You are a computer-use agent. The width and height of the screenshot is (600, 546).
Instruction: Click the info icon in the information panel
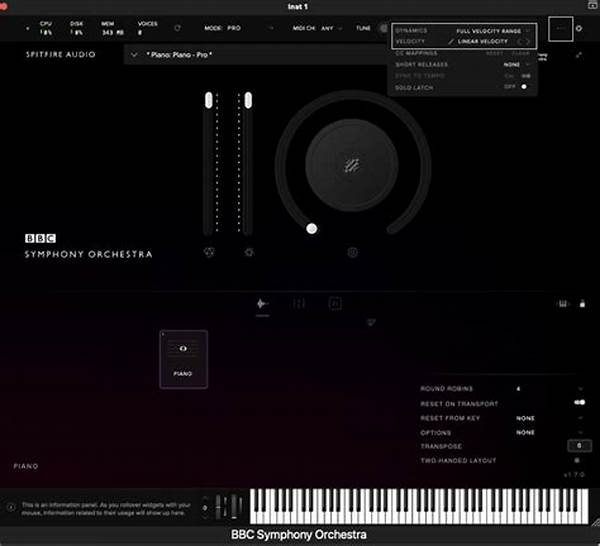pos(11,508)
